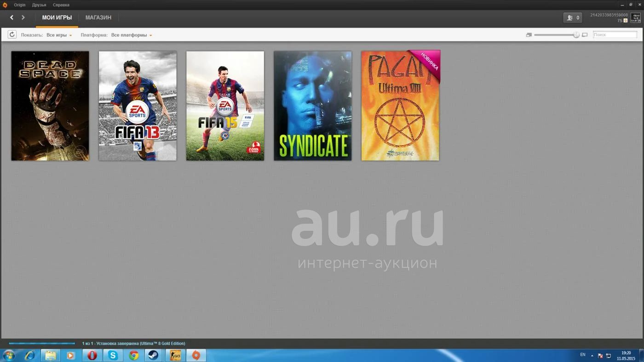Image resolution: width=644 pixels, height=362 pixels.
Task: Click the Origin logo in title bar
Action: pos(5,5)
